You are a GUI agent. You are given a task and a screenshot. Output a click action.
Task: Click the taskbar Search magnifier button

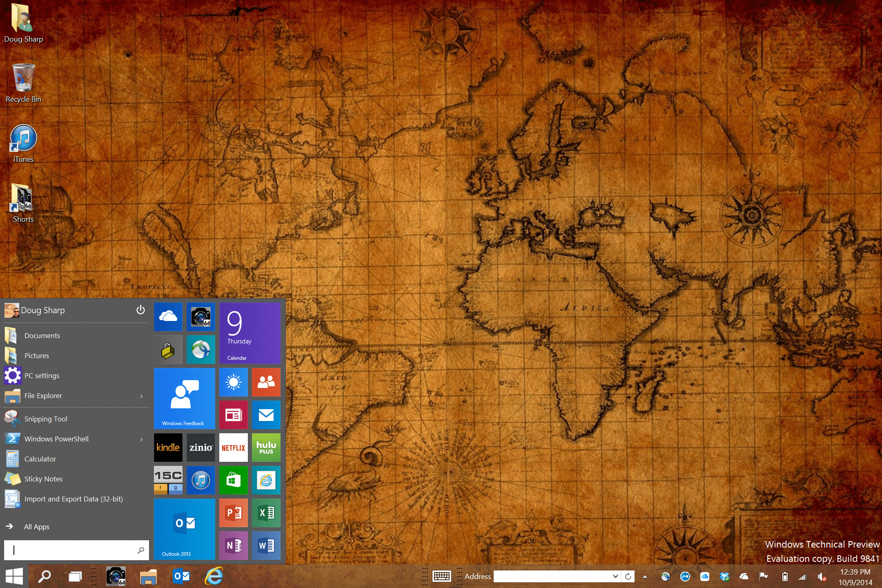pyautogui.click(x=44, y=576)
